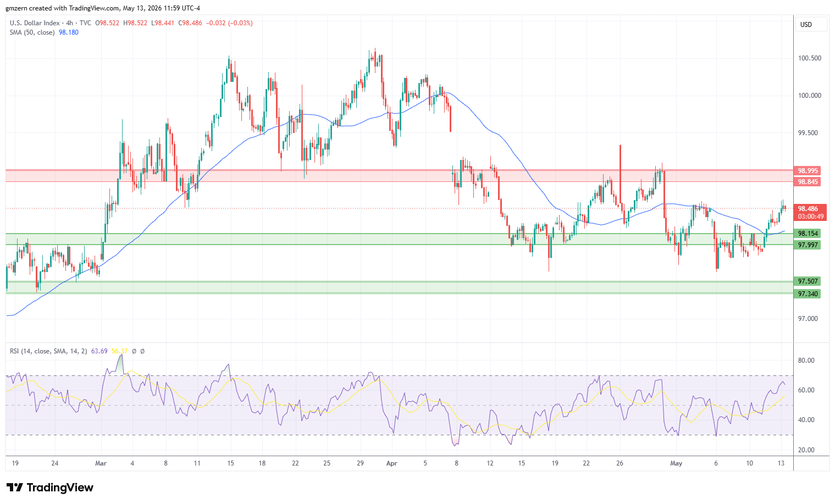Click the close price C98.486 in the header
This screenshot has height=504, width=835.
[190, 23]
